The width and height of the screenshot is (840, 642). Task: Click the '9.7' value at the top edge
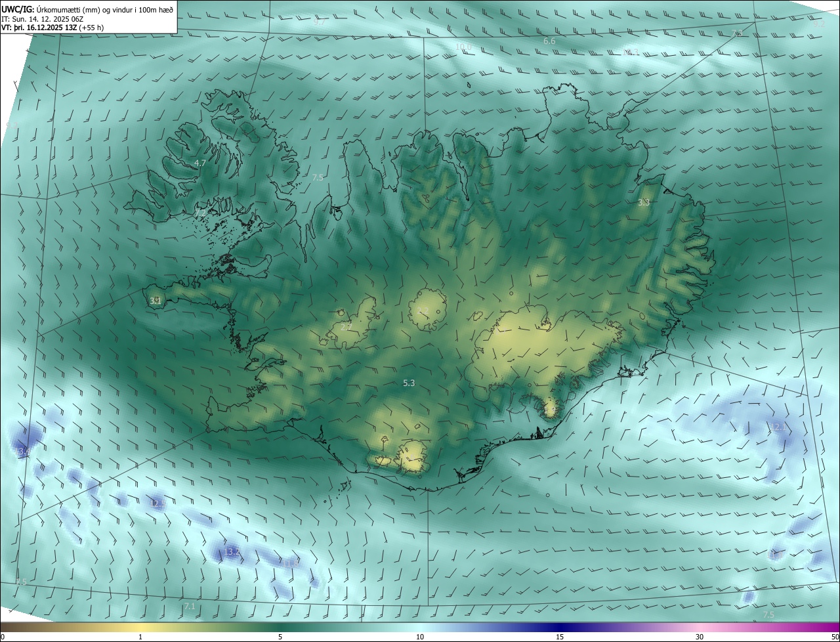pos(320,22)
